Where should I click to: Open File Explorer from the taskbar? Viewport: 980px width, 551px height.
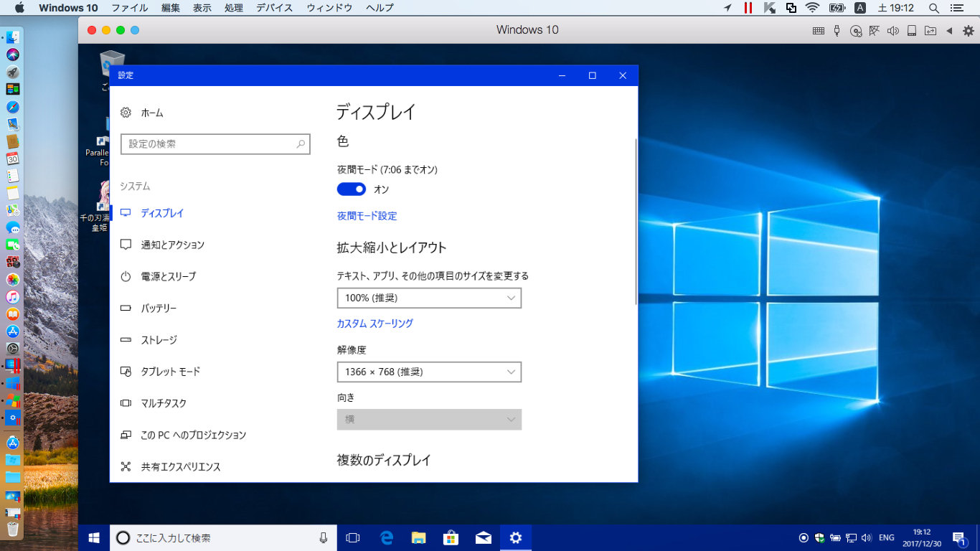tap(419, 537)
